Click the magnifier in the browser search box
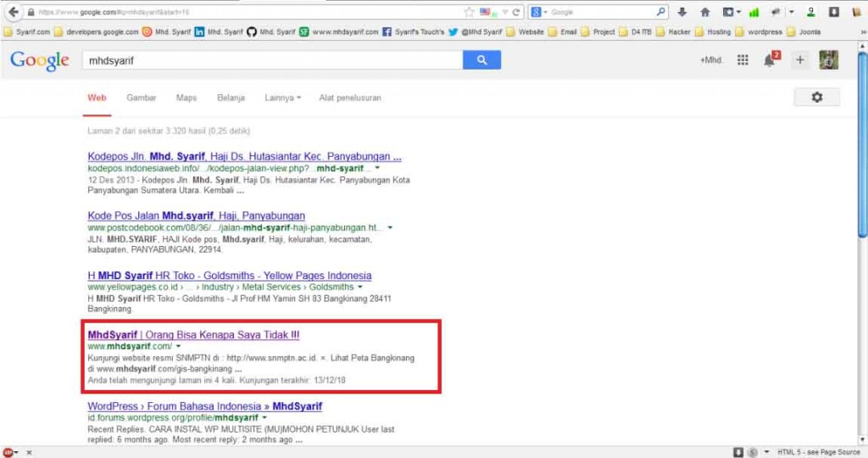 661,12
